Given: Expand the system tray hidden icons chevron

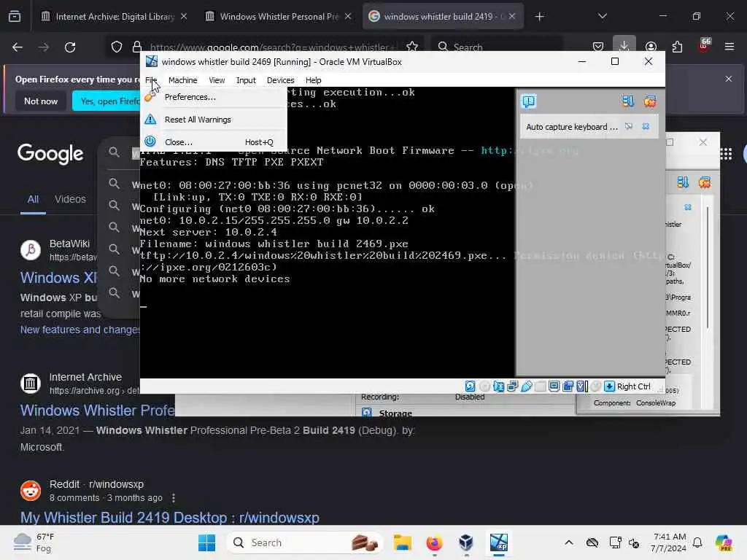Looking at the screenshot, I should 569,542.
